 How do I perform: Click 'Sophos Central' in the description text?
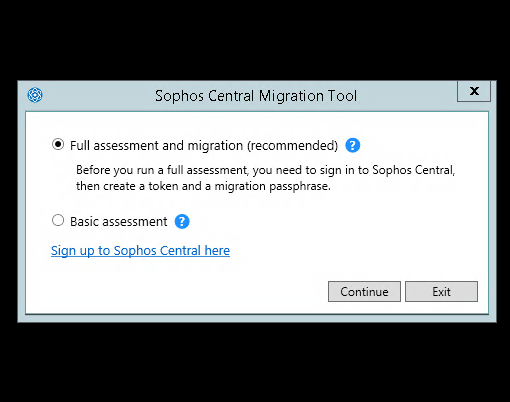pos(413,170)
